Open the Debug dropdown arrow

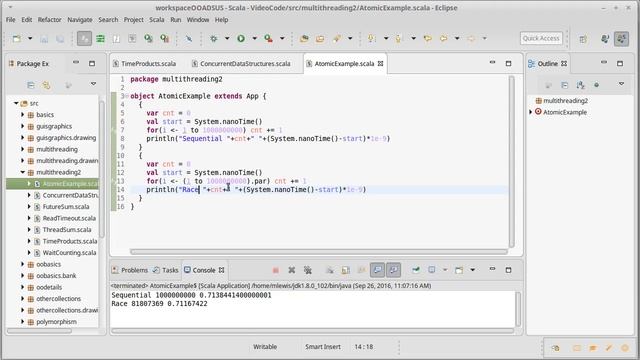[x=227, y=38]
